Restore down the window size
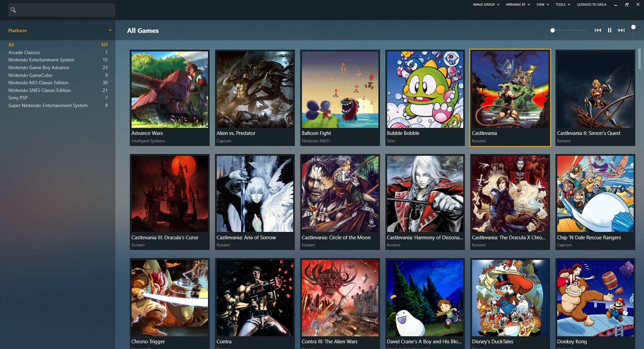The width and height of the screenshot is (644, 349). (x=627, y=5)
